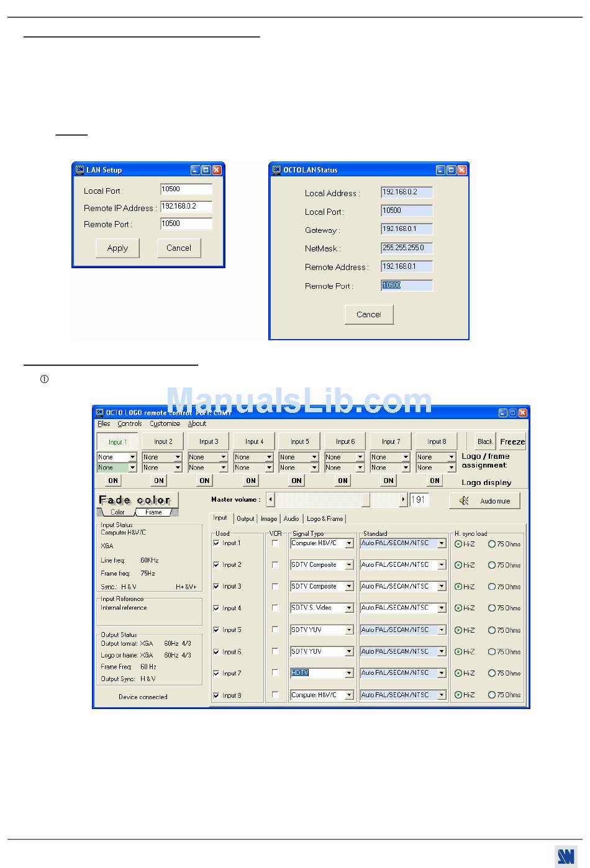Click the LAN Setup title bar icon
Screen dimensions: 590x868
[x=79, y=170]
